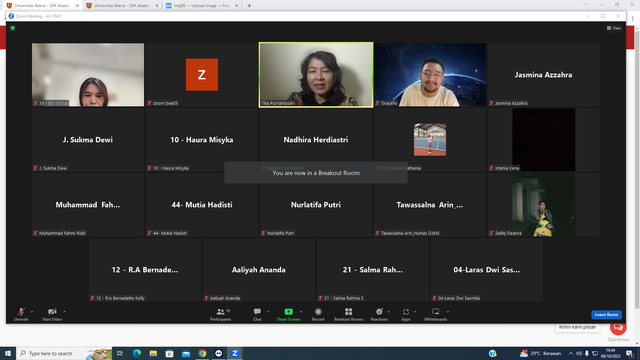Select the zoom baa03 tile with Z avatar

(x=202, y=75)
